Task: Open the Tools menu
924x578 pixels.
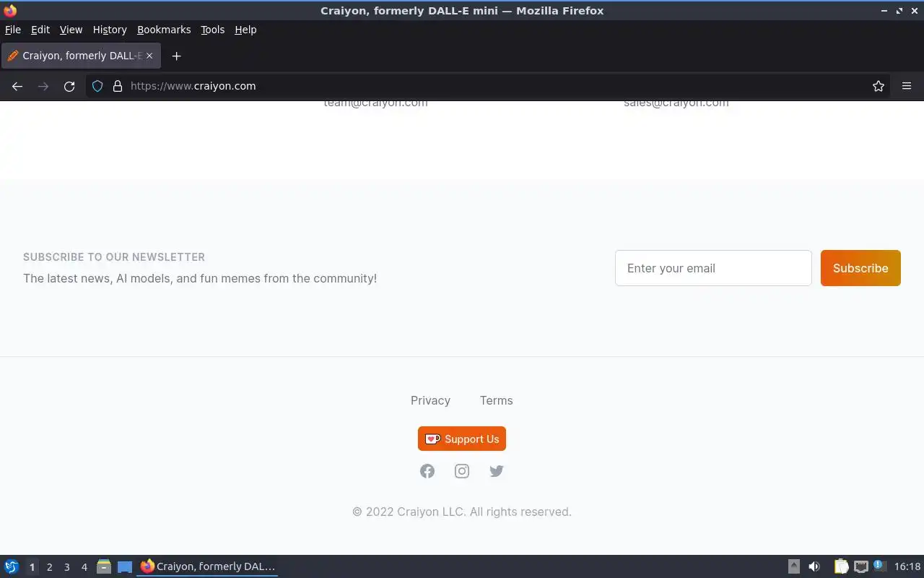Action: click(213, 30)
